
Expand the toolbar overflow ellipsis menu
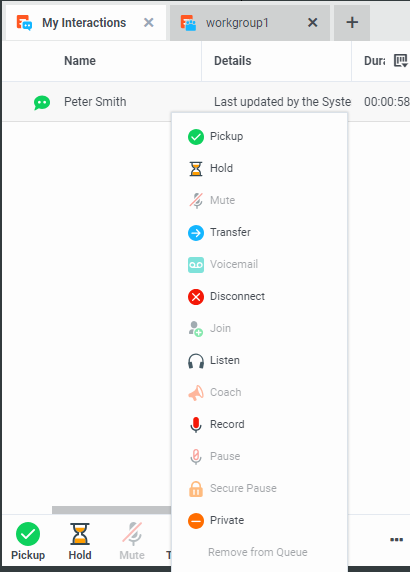tap(396, 540)
